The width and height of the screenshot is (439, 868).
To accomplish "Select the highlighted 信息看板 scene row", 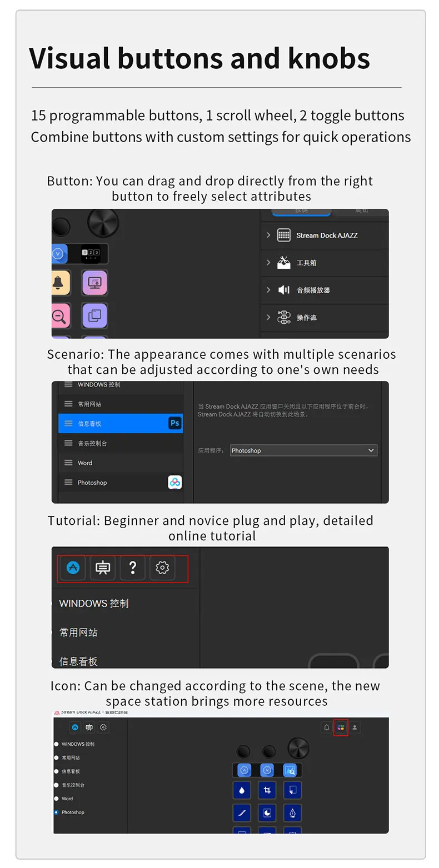I will tap(121, 423).
